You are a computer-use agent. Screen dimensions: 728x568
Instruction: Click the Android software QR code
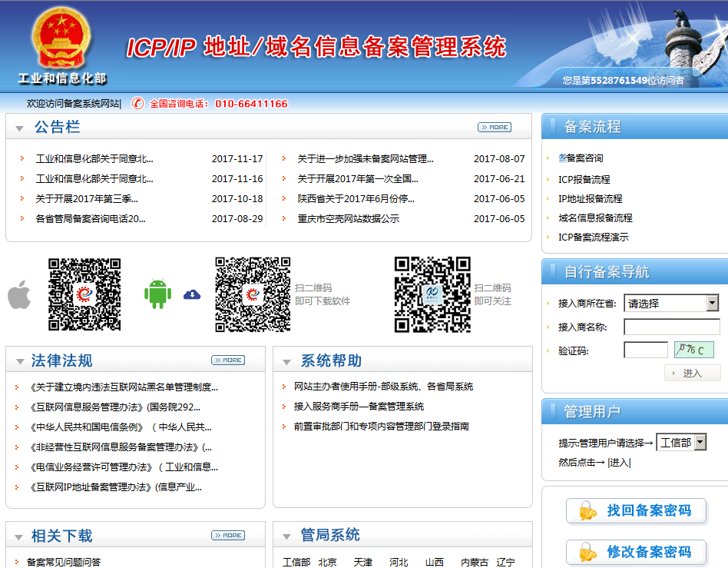point(253,294)
